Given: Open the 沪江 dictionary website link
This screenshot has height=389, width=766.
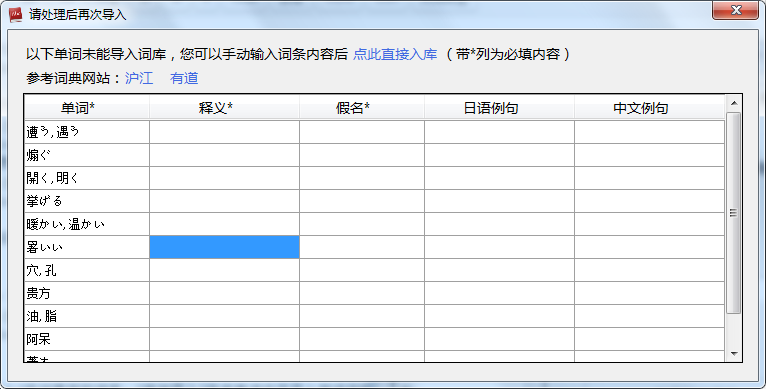Looking at the screenshot, I should [x=139, y=78].
